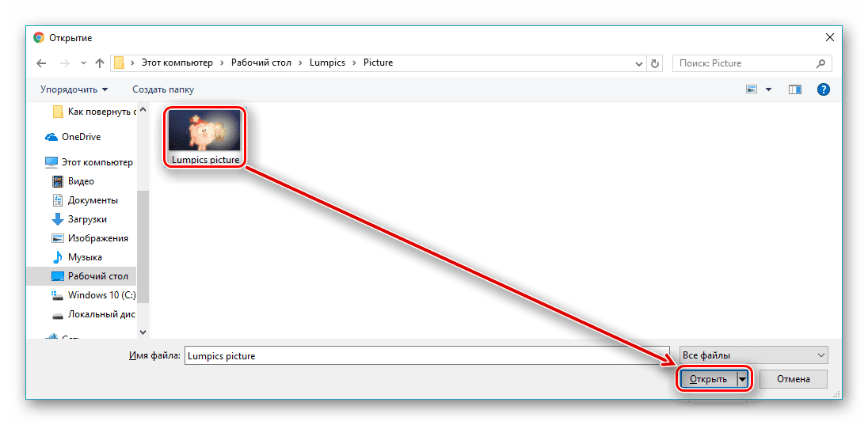Viewport: 868px width, 425px height.
Task: Expand the view options arrow
Action: 768,89
